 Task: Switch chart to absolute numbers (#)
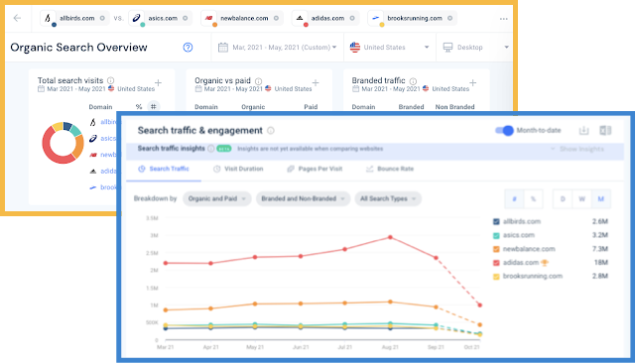(x=514, y=199)
